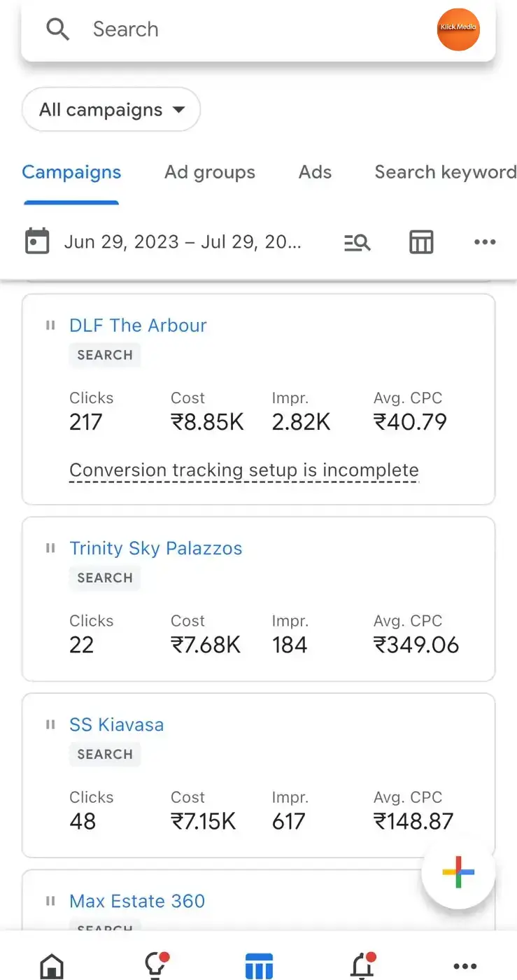Expand the All campaigns dropdown
The height and width of the screenshot is (980, 517).
click(x=111, y=110)
